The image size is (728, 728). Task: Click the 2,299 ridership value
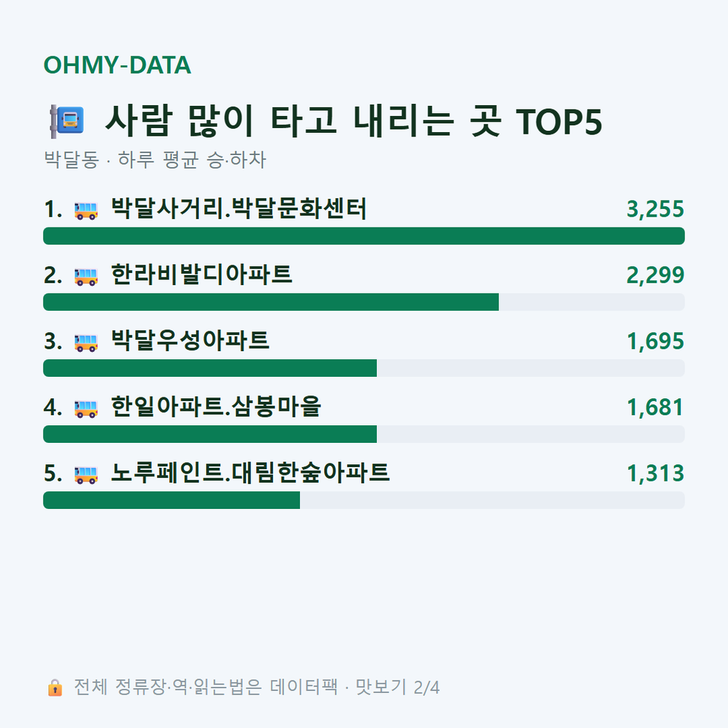click(655, 275)
